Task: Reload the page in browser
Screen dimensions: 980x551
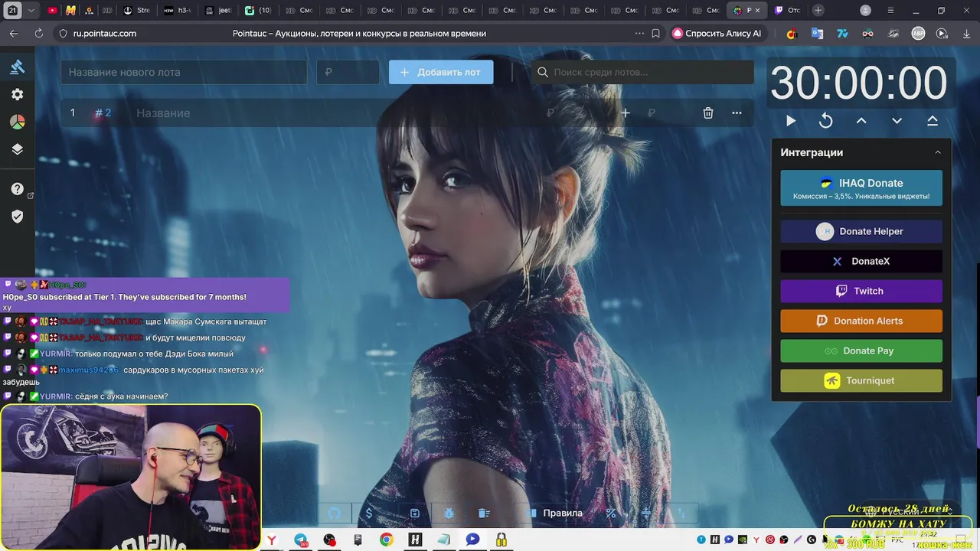Action: 39,34
